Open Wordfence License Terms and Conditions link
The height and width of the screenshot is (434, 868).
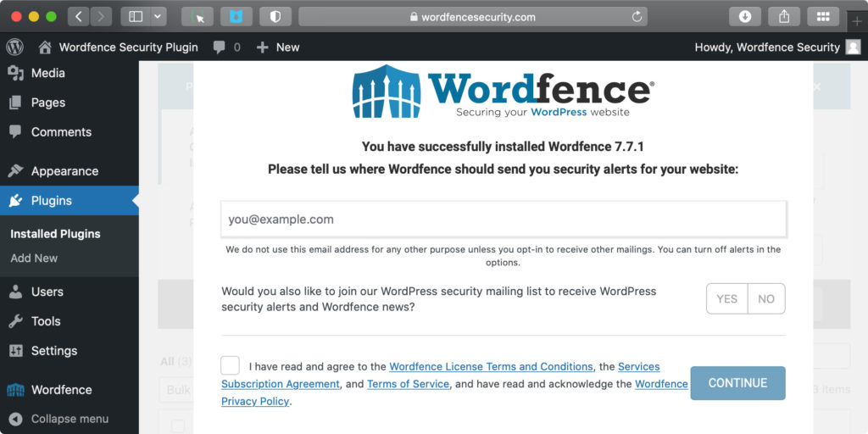tap(491, 366)
